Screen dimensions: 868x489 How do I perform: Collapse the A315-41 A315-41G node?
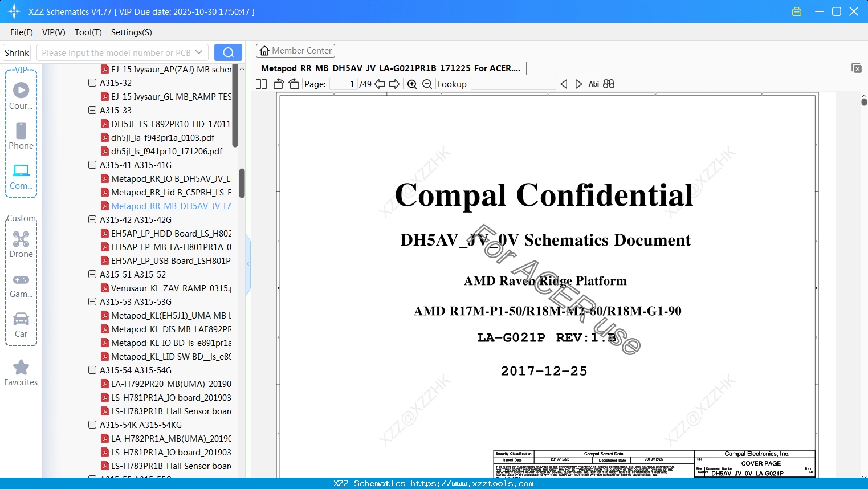(x=92, y=165)
